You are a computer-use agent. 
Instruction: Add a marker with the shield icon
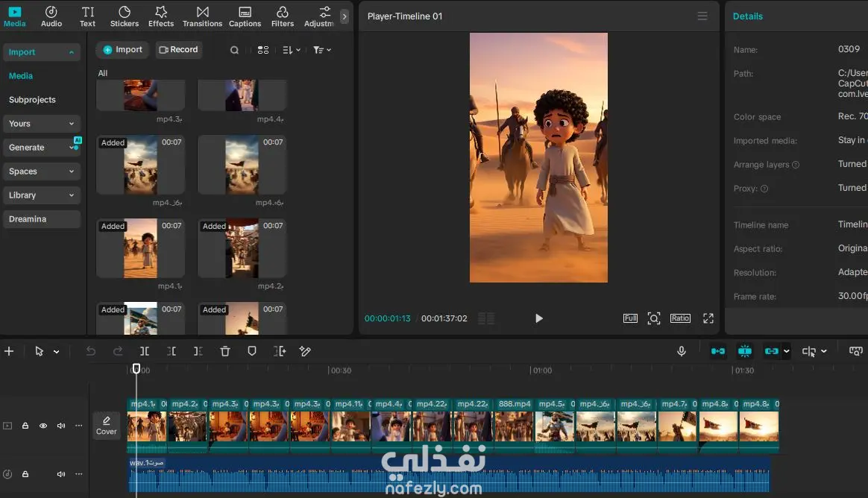(x=252, y=351)
